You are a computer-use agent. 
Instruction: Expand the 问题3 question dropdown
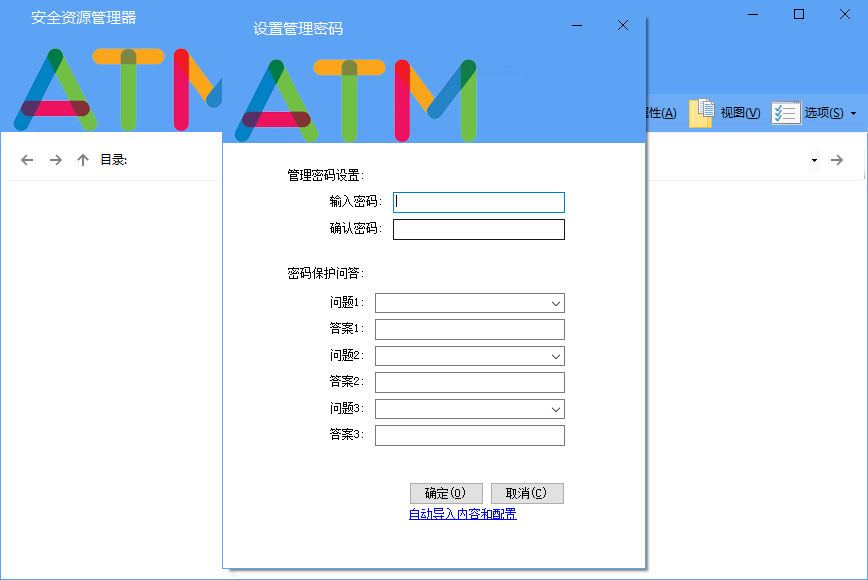[555, 409]
